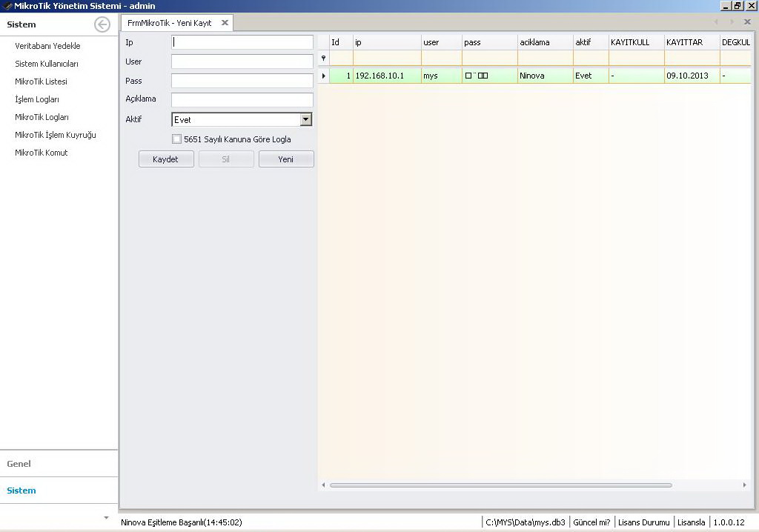
Task: Sort grid by KAYITTAR column header
Action: tap(692, 42)
